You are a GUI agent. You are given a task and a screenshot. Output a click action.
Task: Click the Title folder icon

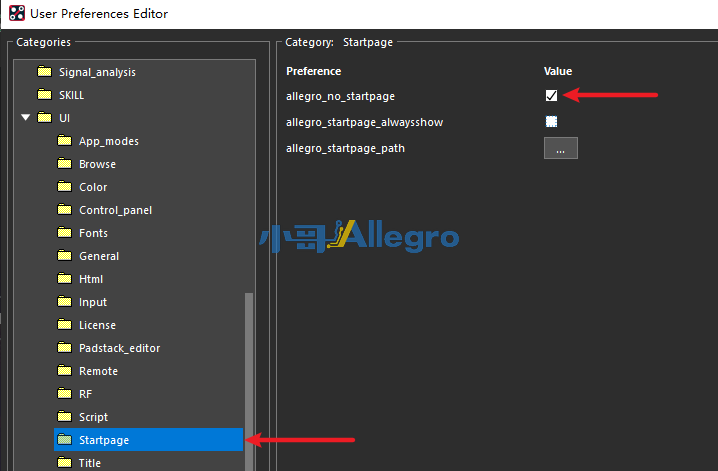(x=65, y=462)
